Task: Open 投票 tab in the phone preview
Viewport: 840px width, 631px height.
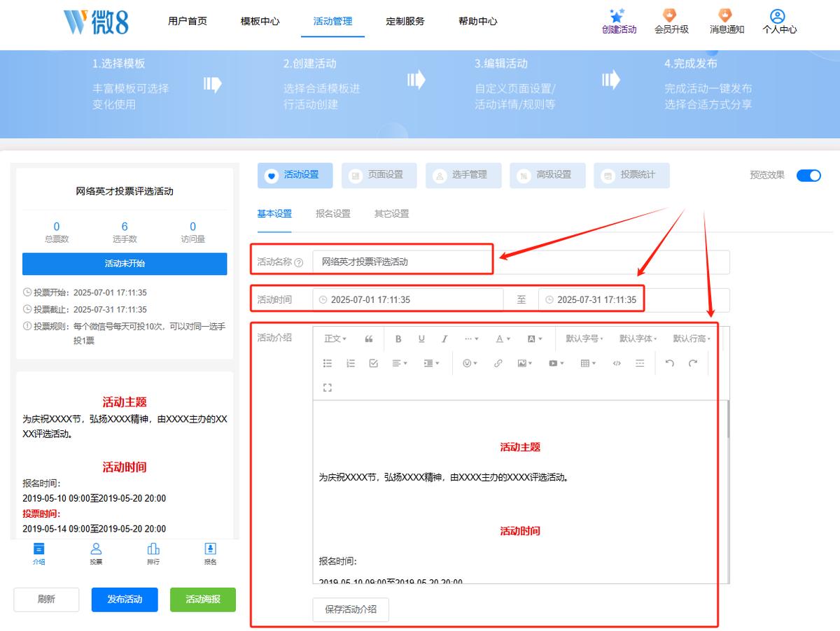Action: [x=96, y=553]
